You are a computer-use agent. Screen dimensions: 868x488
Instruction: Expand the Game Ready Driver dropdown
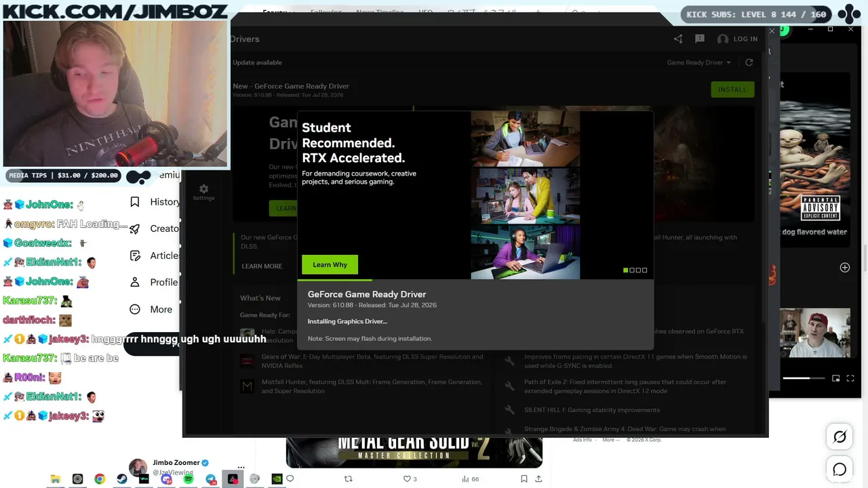point(699,62)
